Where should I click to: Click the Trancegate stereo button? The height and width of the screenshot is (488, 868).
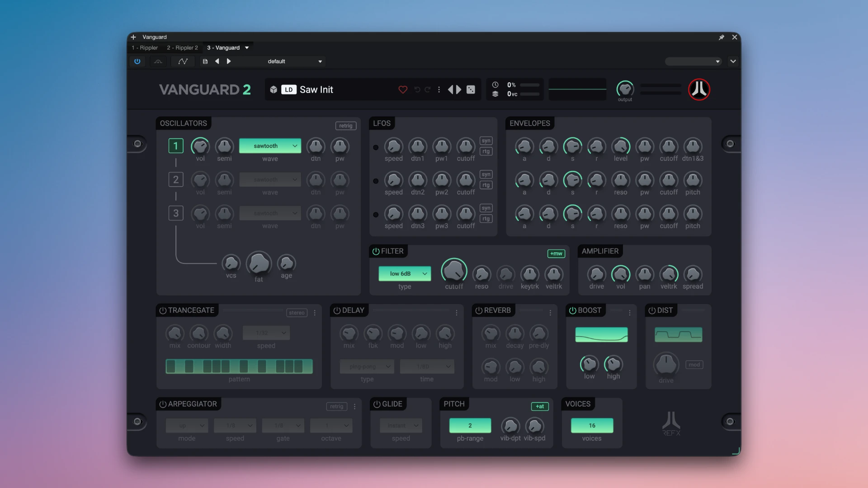coord(297,313)
